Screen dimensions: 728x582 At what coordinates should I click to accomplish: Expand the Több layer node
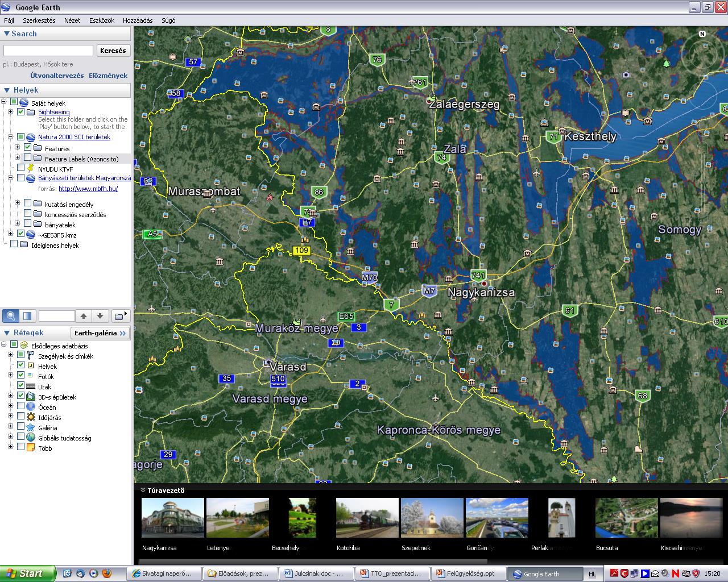(10, 447)
